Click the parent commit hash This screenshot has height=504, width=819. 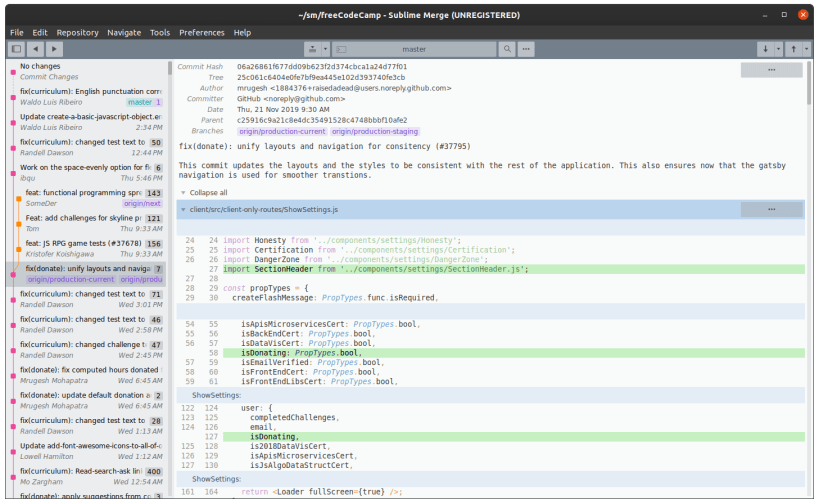pos(322,120)
